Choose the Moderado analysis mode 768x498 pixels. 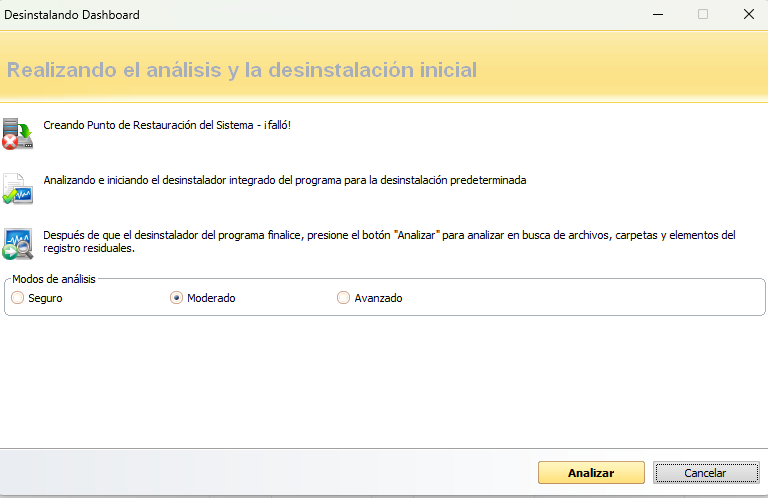click(x=176, y=298)
